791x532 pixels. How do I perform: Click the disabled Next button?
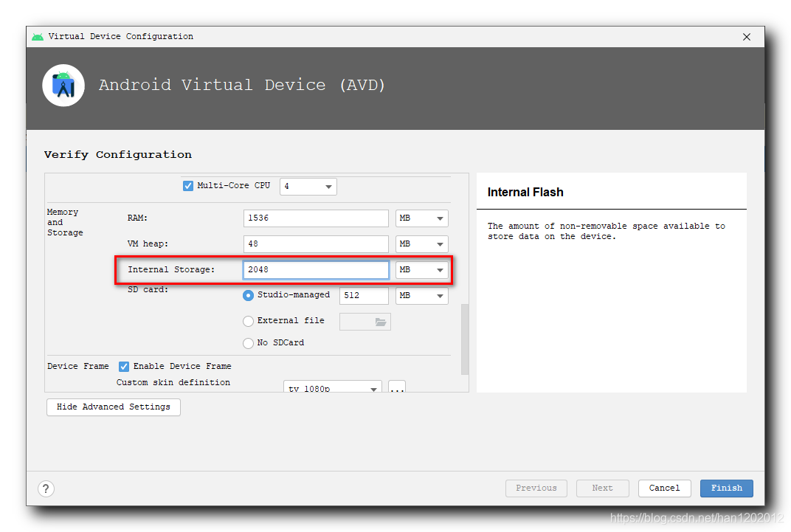[603, 488]
